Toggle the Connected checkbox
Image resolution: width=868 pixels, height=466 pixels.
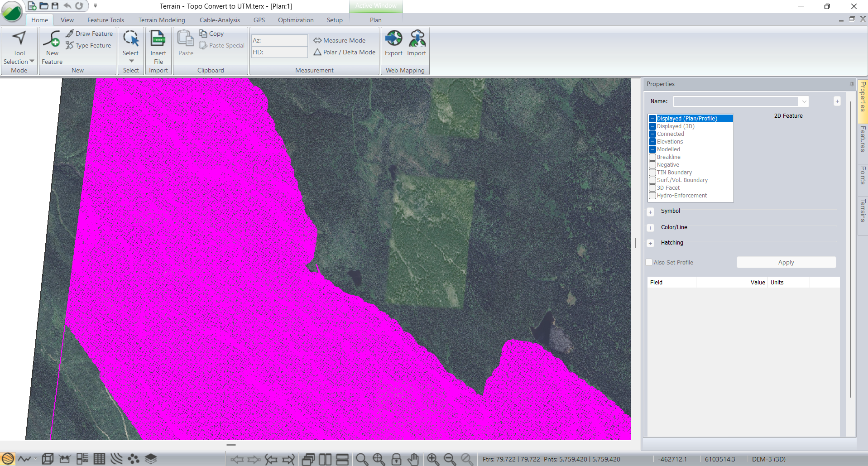tap(652, 134)
